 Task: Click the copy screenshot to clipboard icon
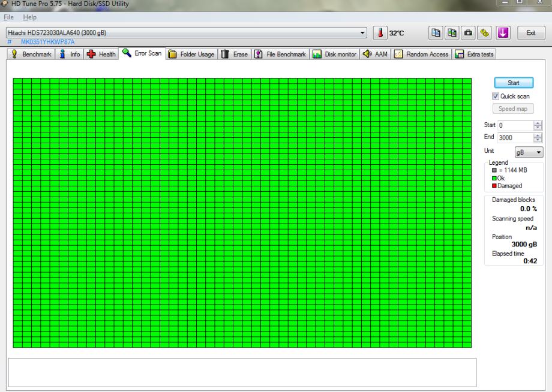click(452, 33)
